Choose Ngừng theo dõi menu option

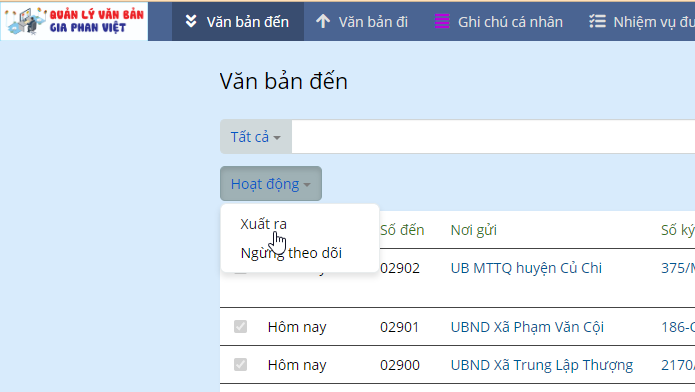pos(291,253)
